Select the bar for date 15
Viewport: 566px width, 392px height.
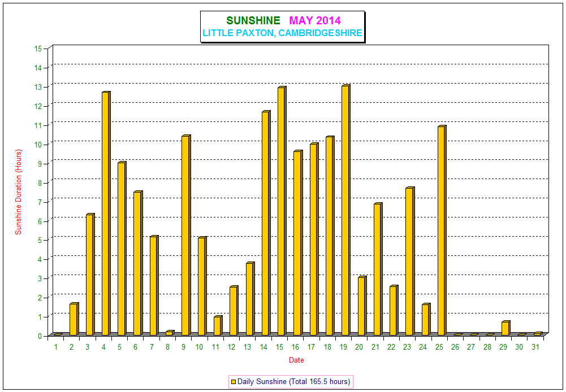click(x=282, y=211)
